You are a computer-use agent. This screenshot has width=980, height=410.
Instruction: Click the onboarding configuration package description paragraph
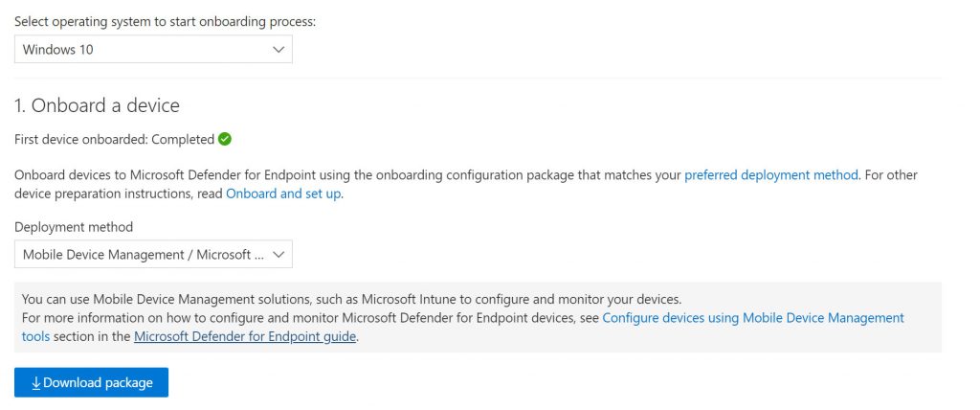tap(466, 184)
